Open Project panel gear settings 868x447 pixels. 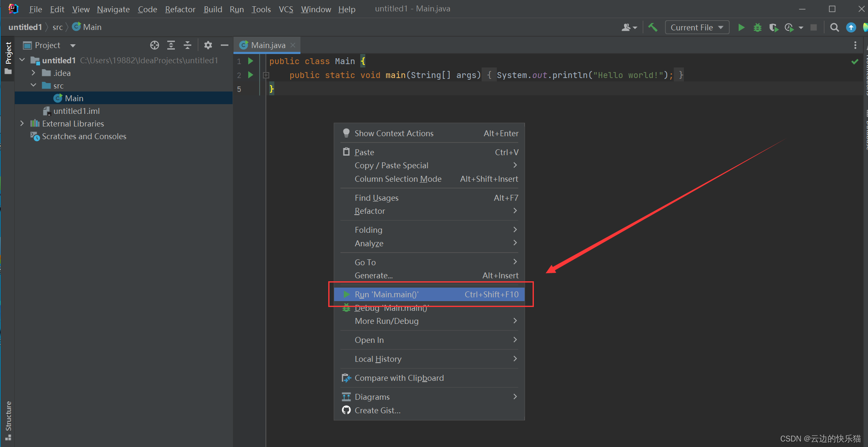pyautogui.click(x=208, y=45)
